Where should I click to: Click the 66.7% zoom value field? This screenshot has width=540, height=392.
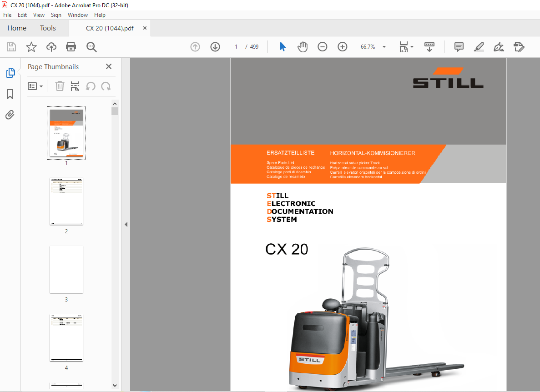(368, 47)
